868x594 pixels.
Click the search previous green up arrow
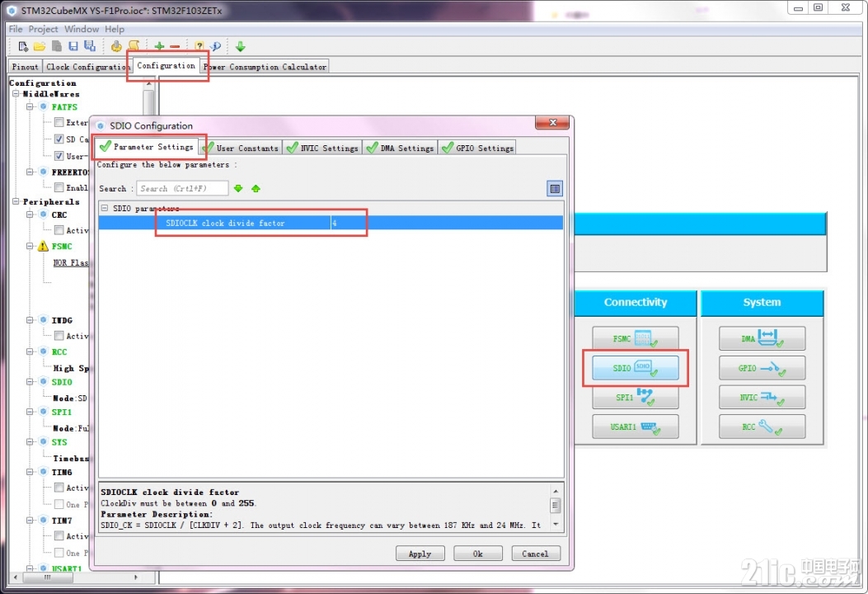256,188
